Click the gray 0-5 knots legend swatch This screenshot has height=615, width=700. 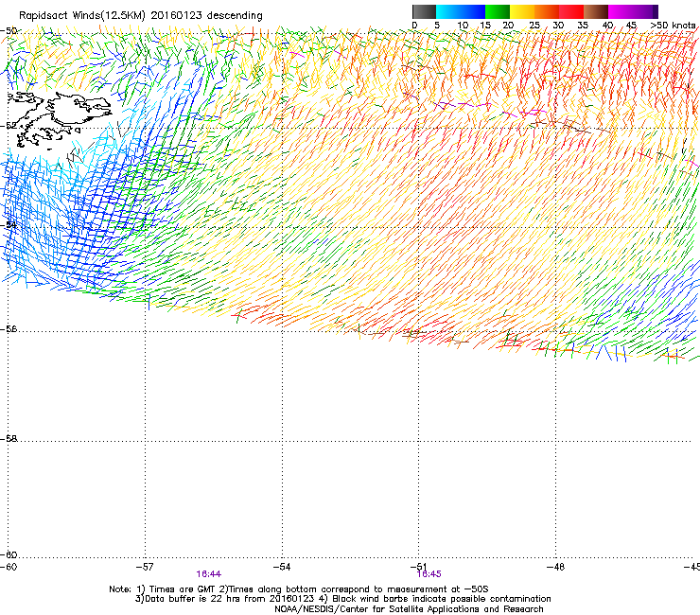coord(424,11)
